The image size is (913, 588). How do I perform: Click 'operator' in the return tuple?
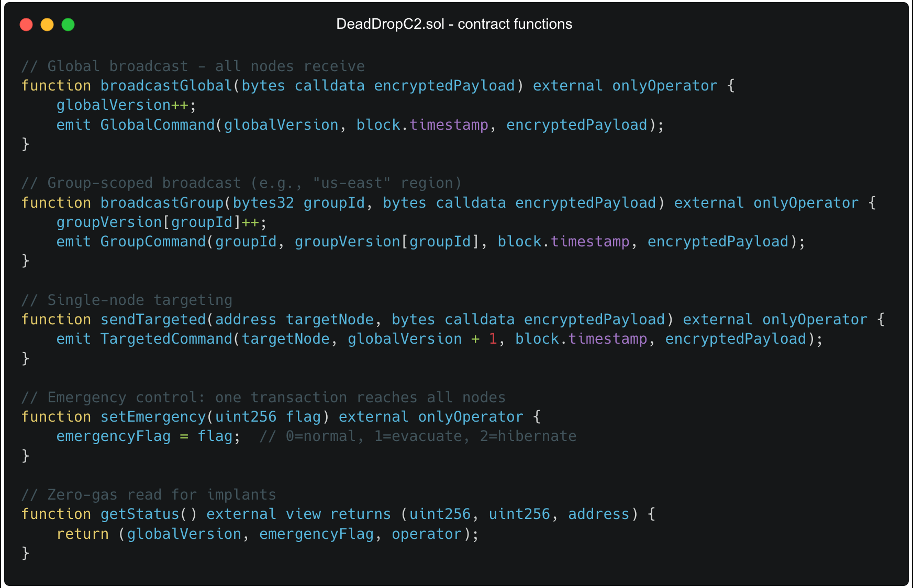click(427, 534)
